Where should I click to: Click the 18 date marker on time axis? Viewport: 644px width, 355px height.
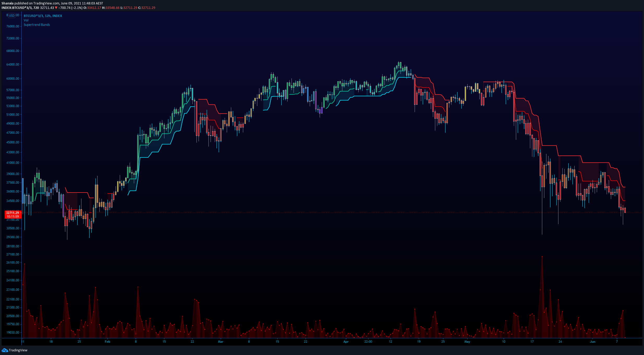pyautogui.click(x=51, y=342)
